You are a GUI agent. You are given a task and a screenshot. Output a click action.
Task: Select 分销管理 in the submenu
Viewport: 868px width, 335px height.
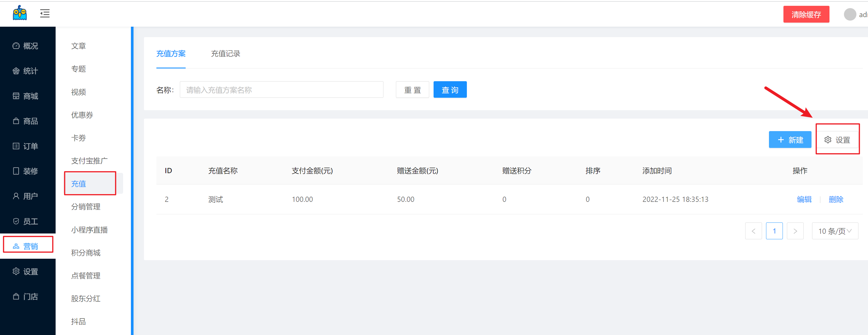pyautogui.click(x=86, y=207)
